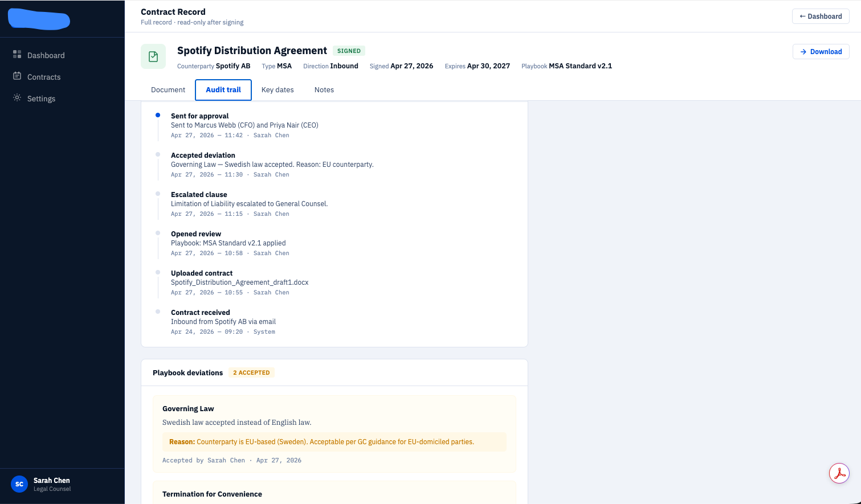Switch to the Key dates tab
This screenshot has width=861, height=504.
click(278, 90)
